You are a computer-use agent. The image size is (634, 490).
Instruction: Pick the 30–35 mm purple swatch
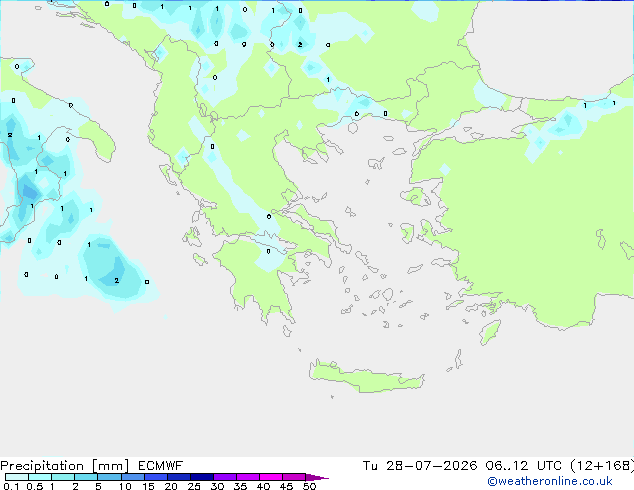click(224, 477)
